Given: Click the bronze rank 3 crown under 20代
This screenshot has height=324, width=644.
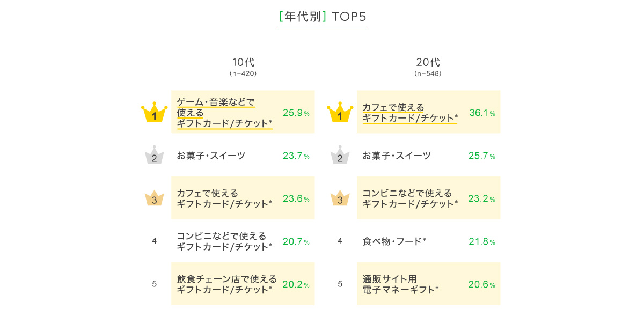Looking at the screenshot, I should 340,198.
